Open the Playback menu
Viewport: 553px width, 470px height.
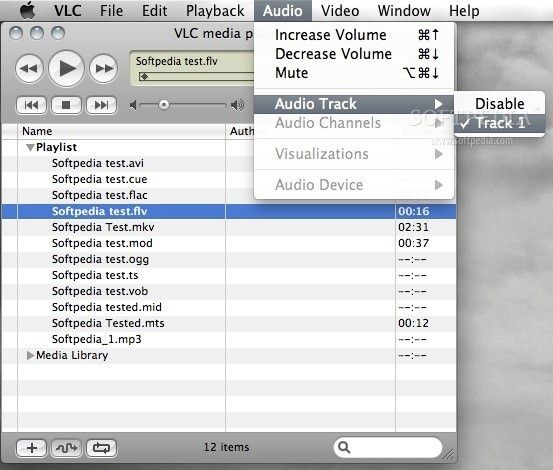(x=215, y=11)
